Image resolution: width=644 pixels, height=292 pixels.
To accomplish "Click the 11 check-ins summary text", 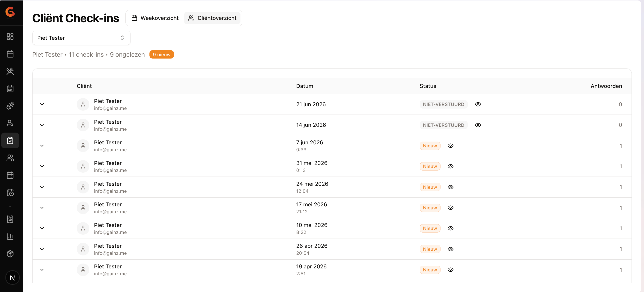I will point(86,54).
